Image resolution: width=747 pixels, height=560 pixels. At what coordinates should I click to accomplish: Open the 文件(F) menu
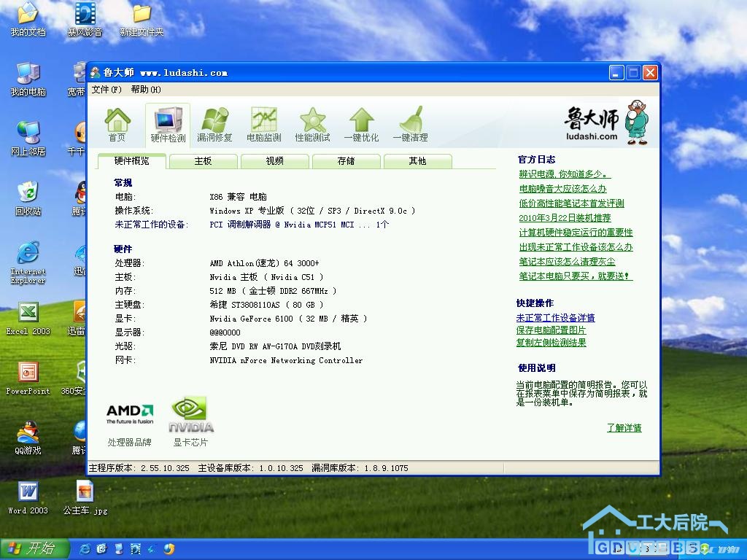pyautogui.click(x=107, y=90)
